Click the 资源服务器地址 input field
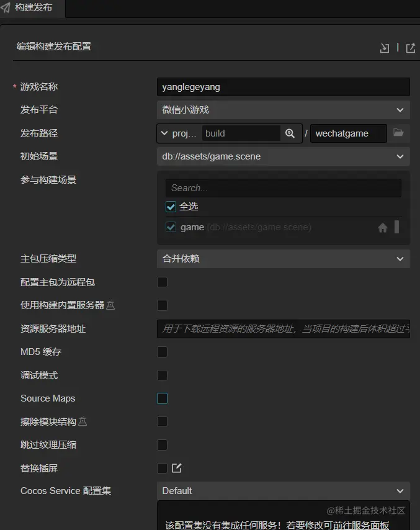Screen dimensions: 420x530 (283, 328)
